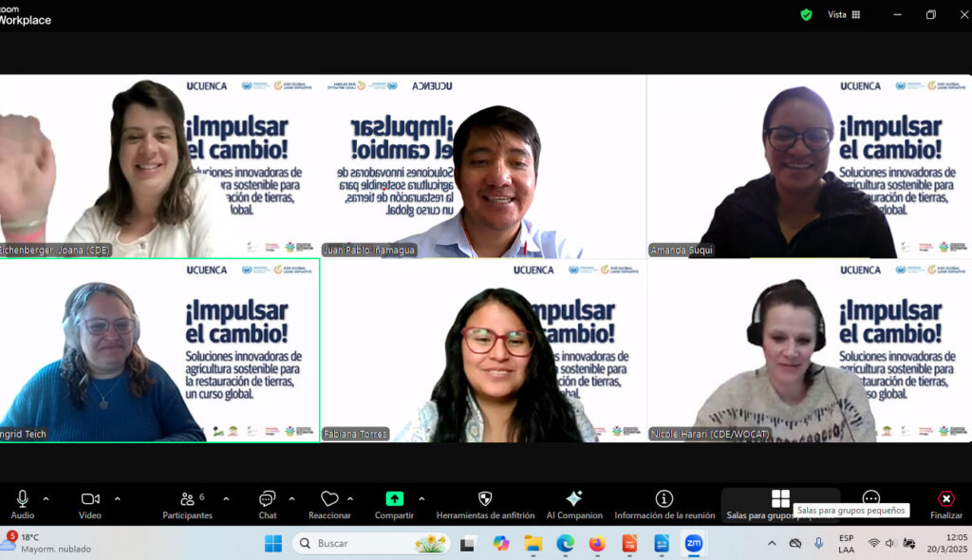Expand the Participantes options caret

click(226, 498)
